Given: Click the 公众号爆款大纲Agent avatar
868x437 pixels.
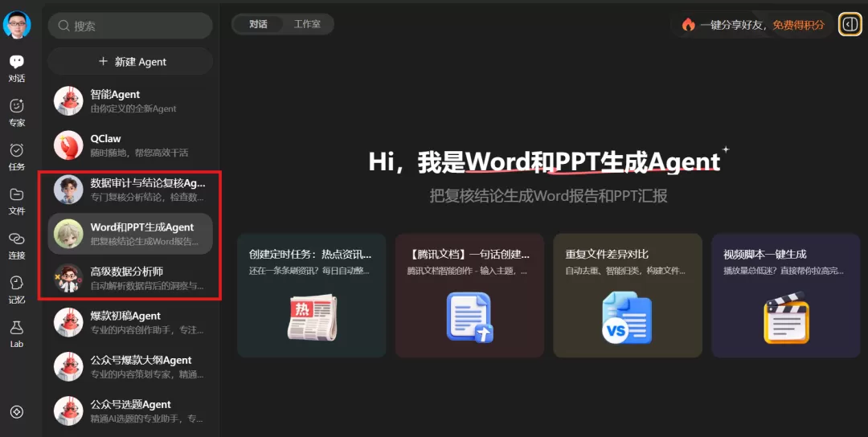Looking at the screenshot, I should pyautogui.click(x=68, y=366).
